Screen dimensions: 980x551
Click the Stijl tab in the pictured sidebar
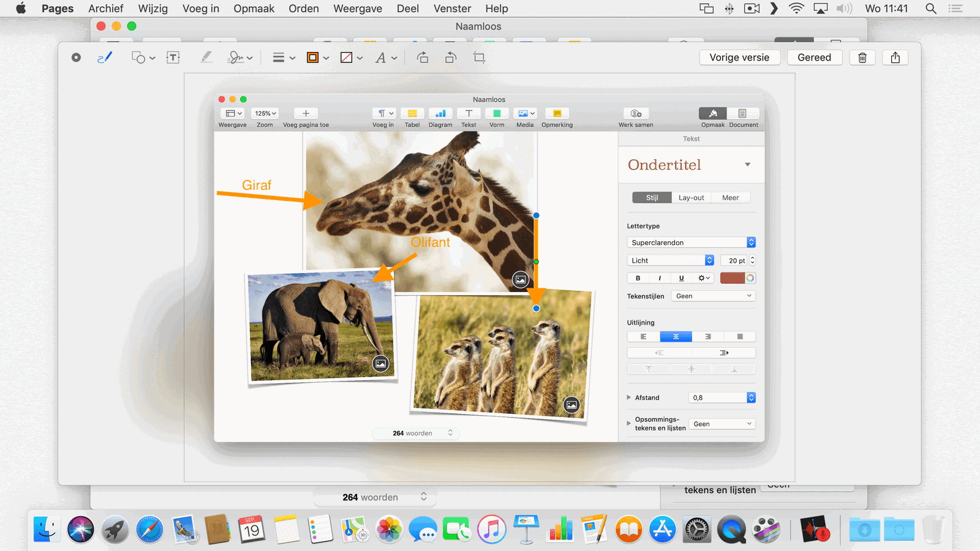click(652, 198)
